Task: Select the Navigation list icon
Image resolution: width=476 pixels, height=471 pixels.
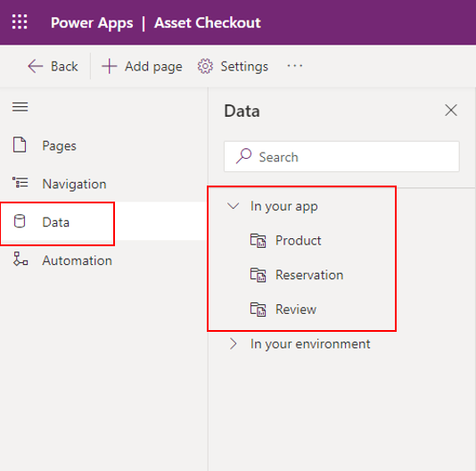Action: [x=21, y=183]
